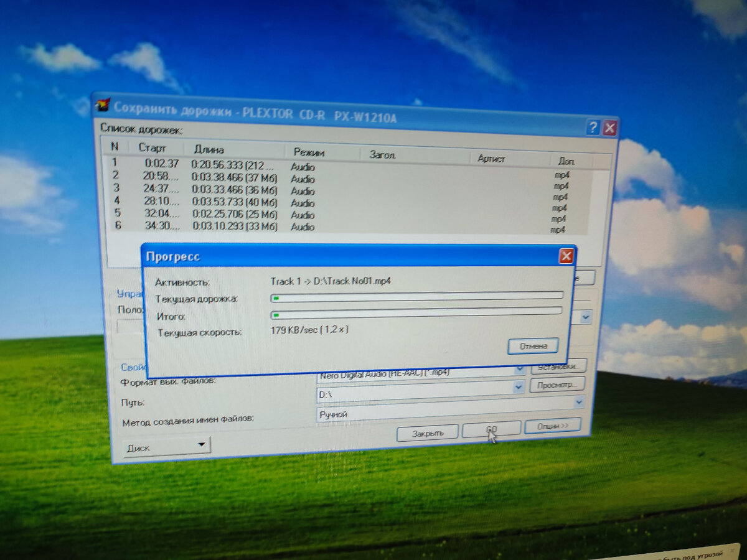This screenshot has width=747, height=560.
Task: Sort by the Старт column header
Action: click(153, 148)
